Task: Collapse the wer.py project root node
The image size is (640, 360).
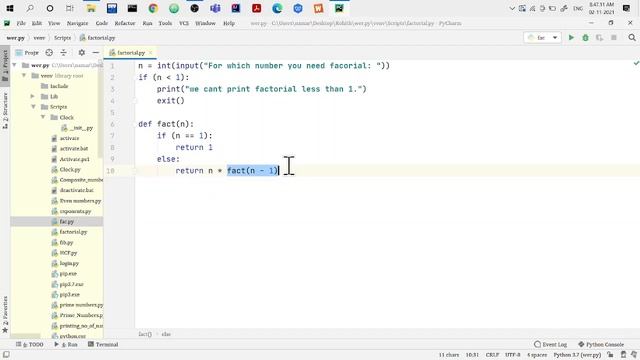Action: click(x=15, y=65)
